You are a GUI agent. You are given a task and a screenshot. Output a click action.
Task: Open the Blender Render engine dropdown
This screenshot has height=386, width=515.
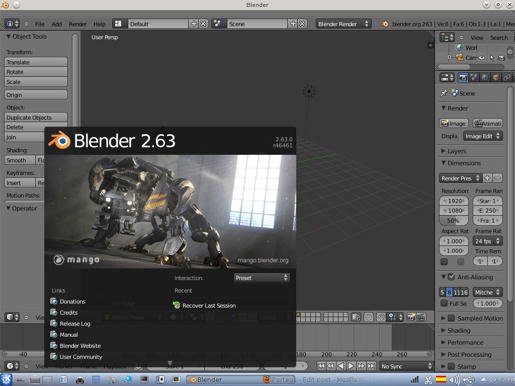(x=343, y=24)
